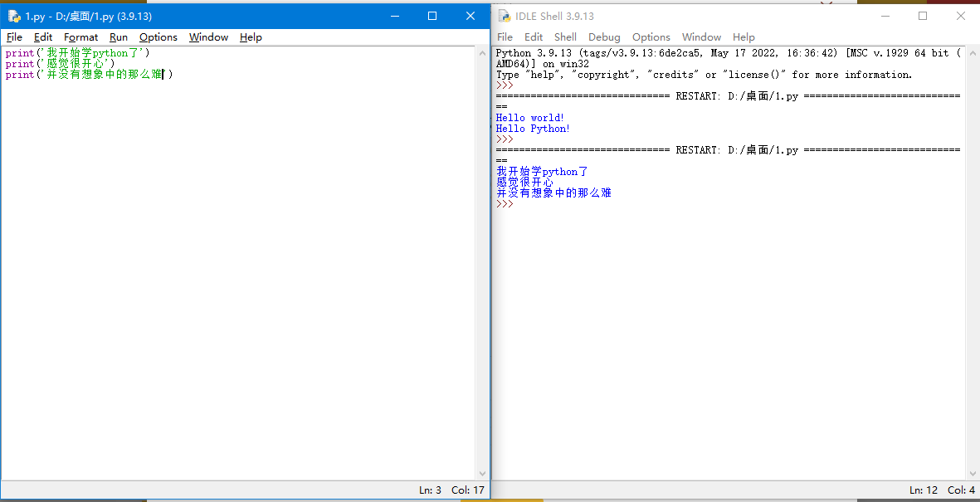
Task: Click scroll-down arrow in 1.py editor scrollbar
Action: pyautogui.click(x=482, y=474)
